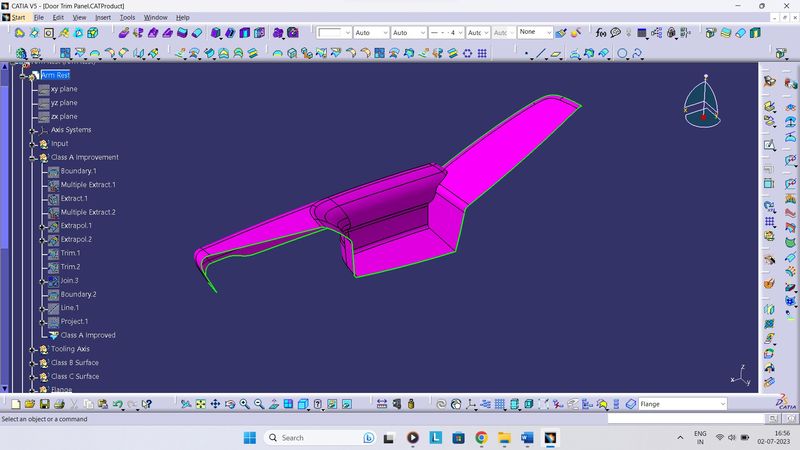Viewport: 800px width, 450px height.
Task: Open the View menu
Action: point(79,17)
